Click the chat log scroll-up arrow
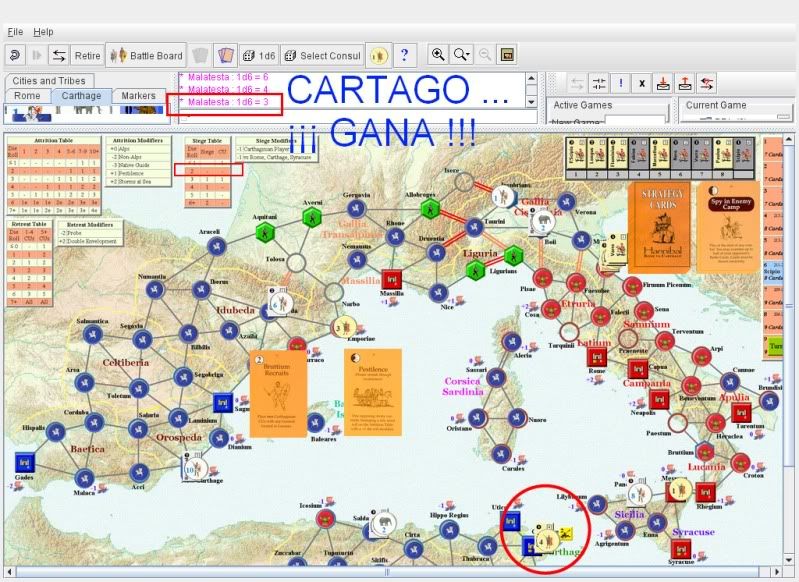 pyautogui.click(x=531, y=78)
